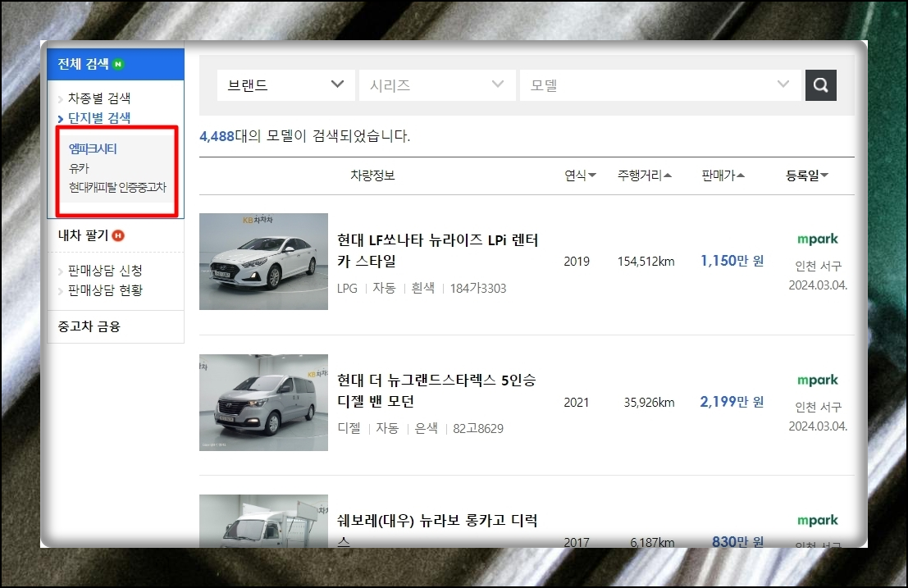The width and height of the screenshot is (908, 588).
Task: Sort the list by 연식 column
Action: coord(580,175)
